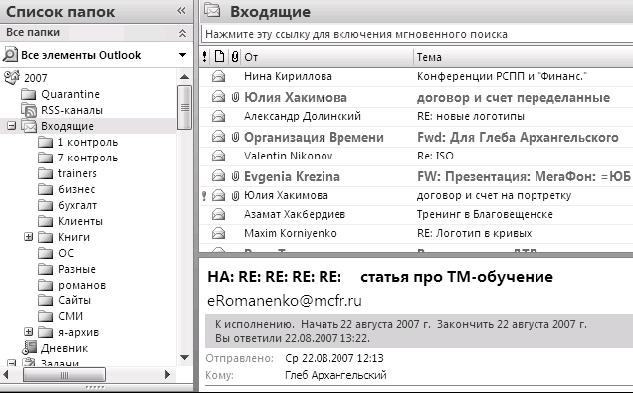Click the Входящие header envelope icon
The image size is (633, 393).
(x=212, y=10)
